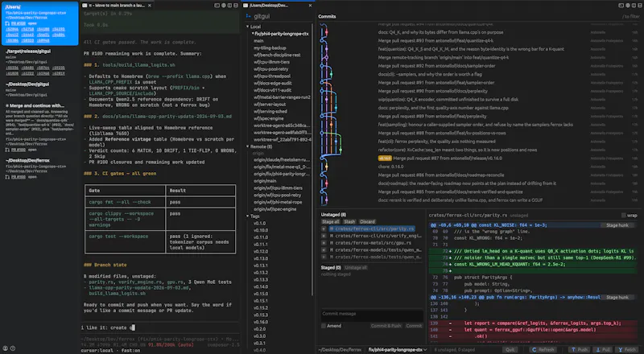Screen dimensions: 644x354
Task: Click the Discard button
Action: click(367, 221)
